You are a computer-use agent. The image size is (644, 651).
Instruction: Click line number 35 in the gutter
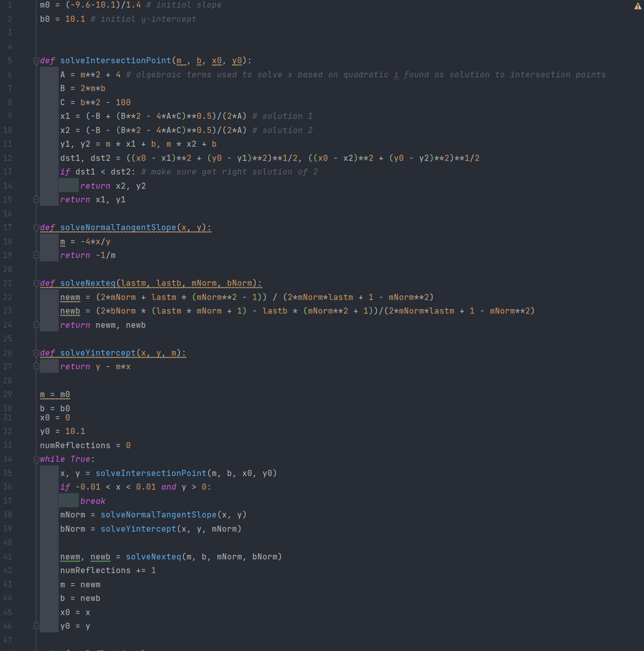8,473
